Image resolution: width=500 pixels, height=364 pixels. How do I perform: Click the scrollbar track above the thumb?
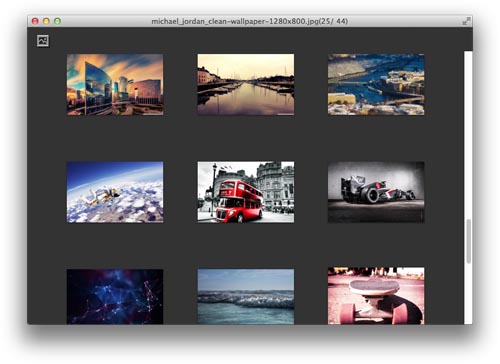pyautogui.click(x=468, y=133)
